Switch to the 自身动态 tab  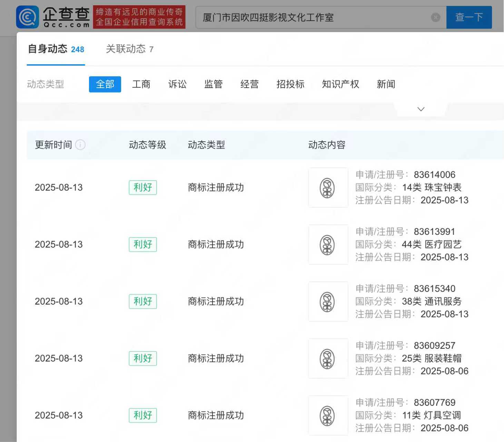tap(48, 49)
